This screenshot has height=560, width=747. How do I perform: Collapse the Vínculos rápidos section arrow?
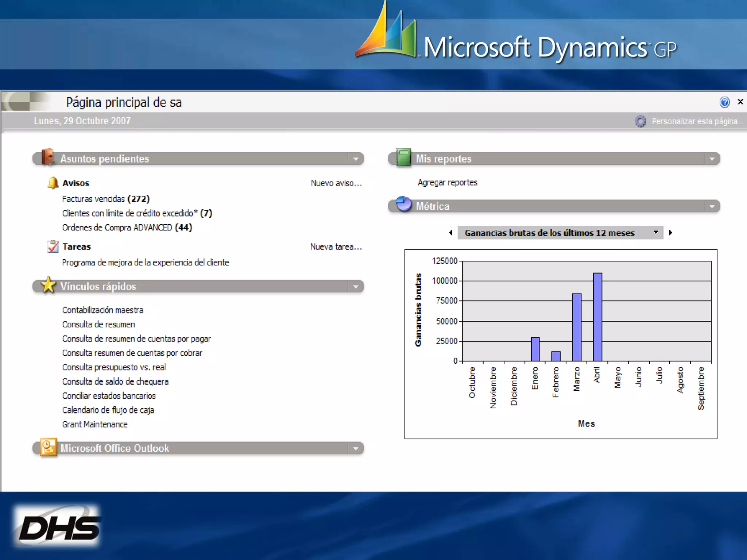356,287
